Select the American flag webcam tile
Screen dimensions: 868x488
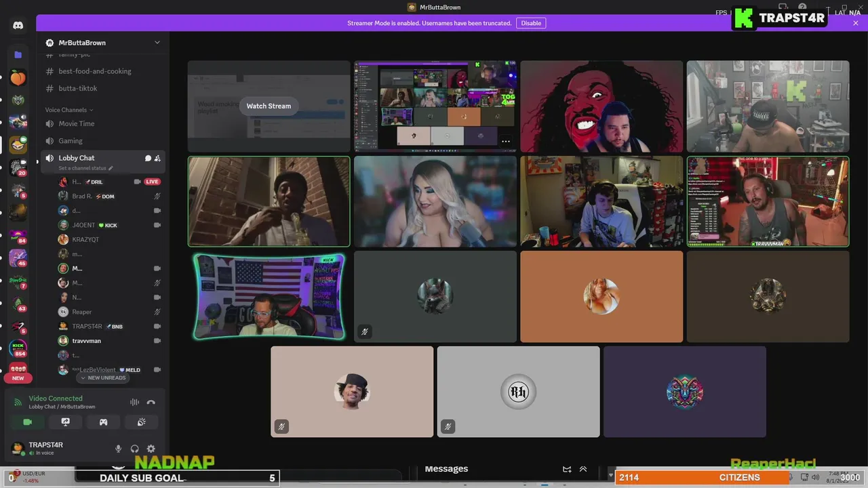click(x=269, y=297)
